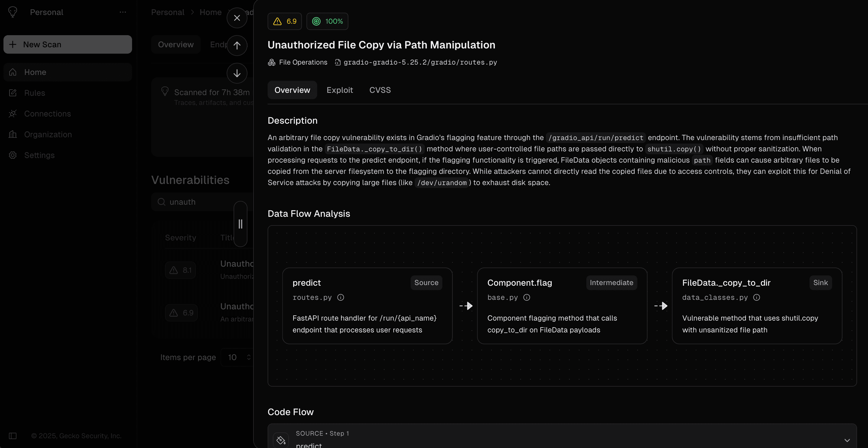This screenshot has height=448, width=868.
Task: Expand the SOURCE Step 1 code flow
Action: (x=847, y=440)
